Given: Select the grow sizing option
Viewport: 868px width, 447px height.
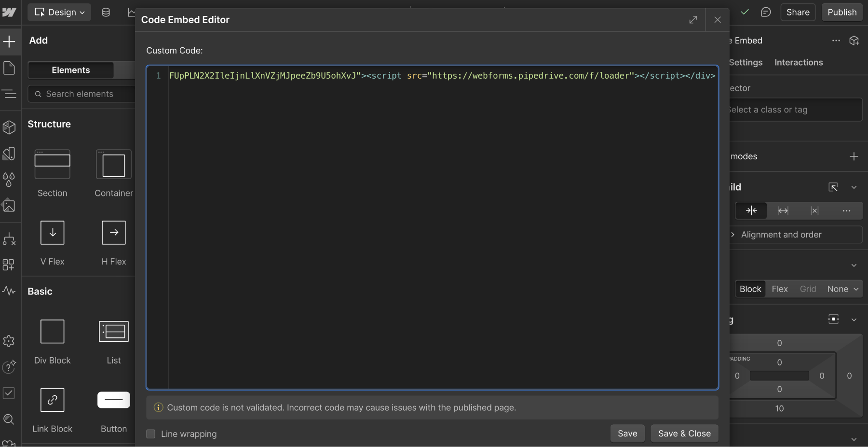Looking at the screenshot, I should pyautogui.click(x=783, y=210).
